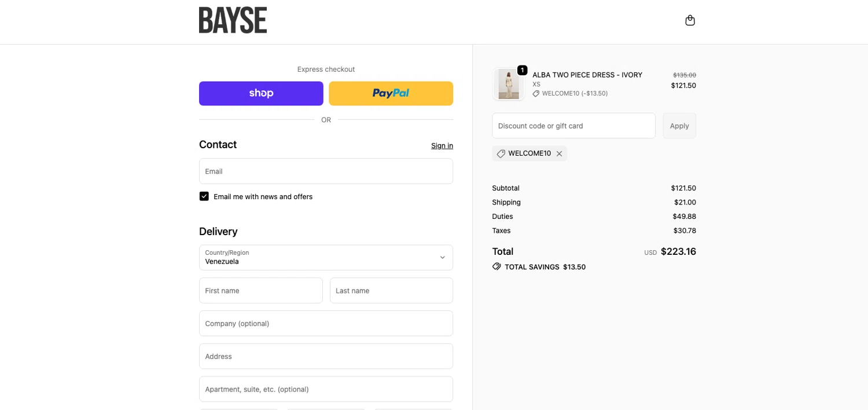Focus the Address field
Viewport: 868px width, 410px height.
[326, 356]
